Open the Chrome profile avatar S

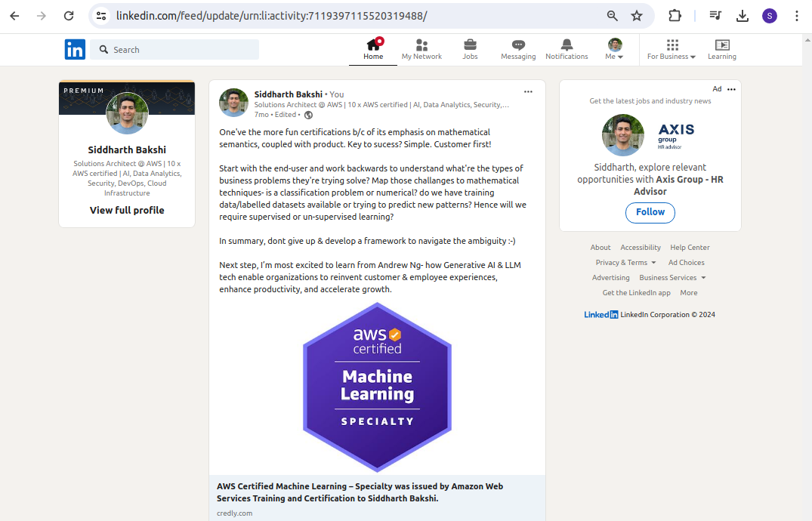point(770,16)
